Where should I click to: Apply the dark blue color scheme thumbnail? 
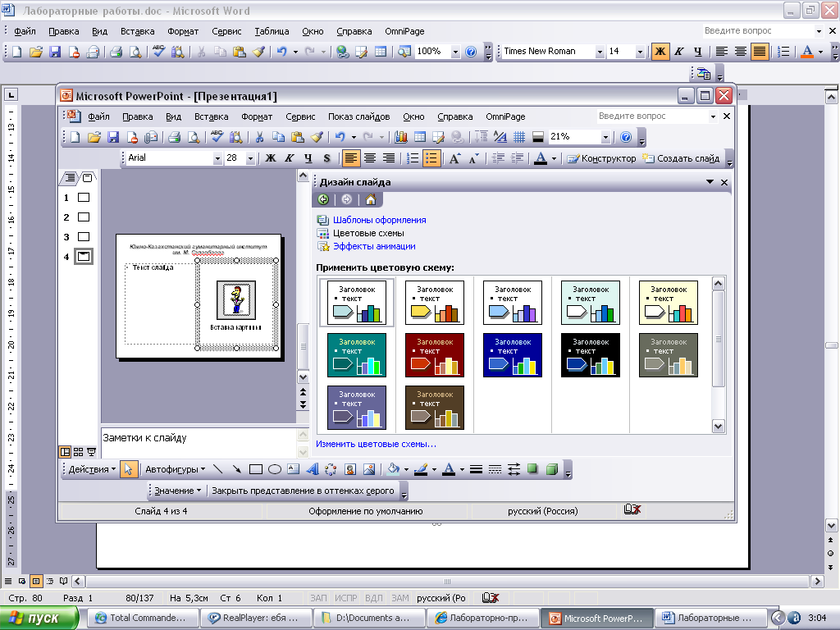coord(513,355)
